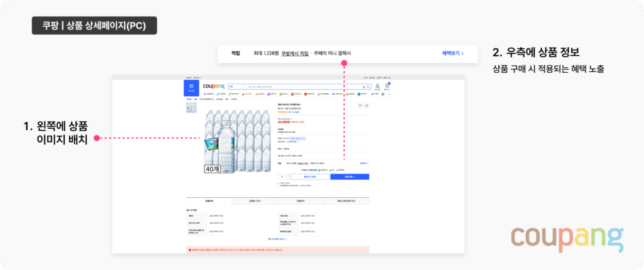Switch to the product reviews (274) tab
Viewport: 644px width, 270px height.
[255, 201]
